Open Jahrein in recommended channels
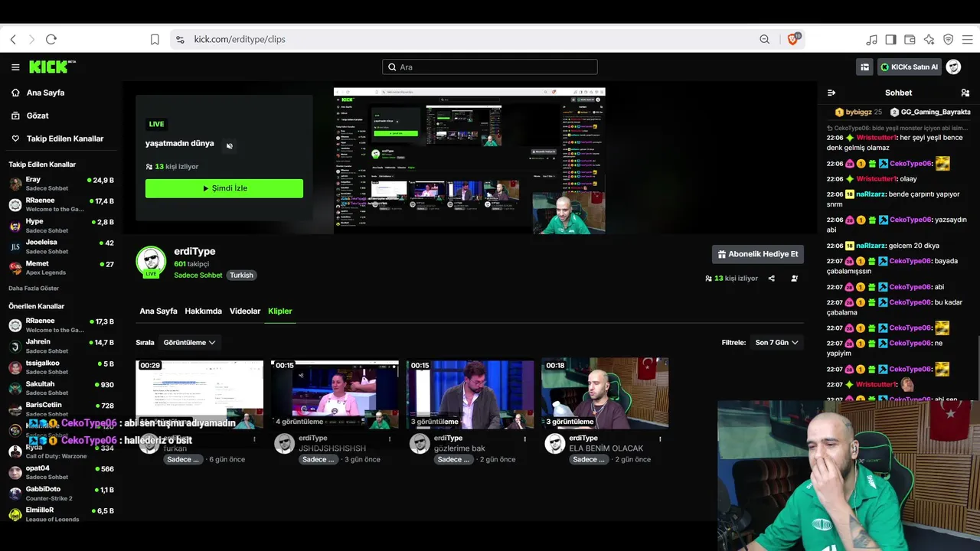980x551 pixels. 61,346
